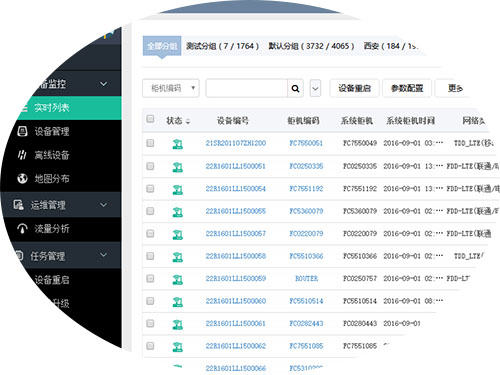
Task: Collapse the 任务管理 sidebar section
Action: click(104, 255)
